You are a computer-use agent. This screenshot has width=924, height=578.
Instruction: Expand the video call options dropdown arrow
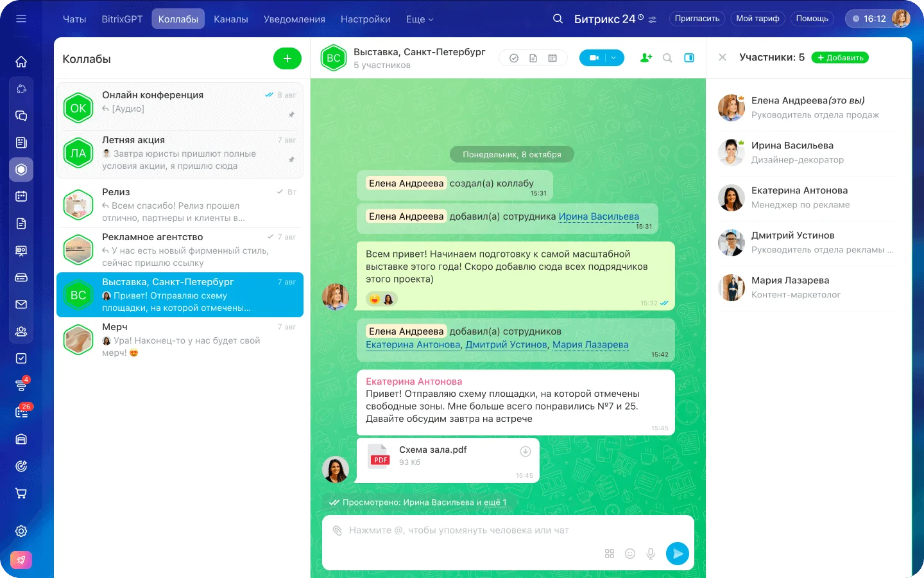pos(614,58)
